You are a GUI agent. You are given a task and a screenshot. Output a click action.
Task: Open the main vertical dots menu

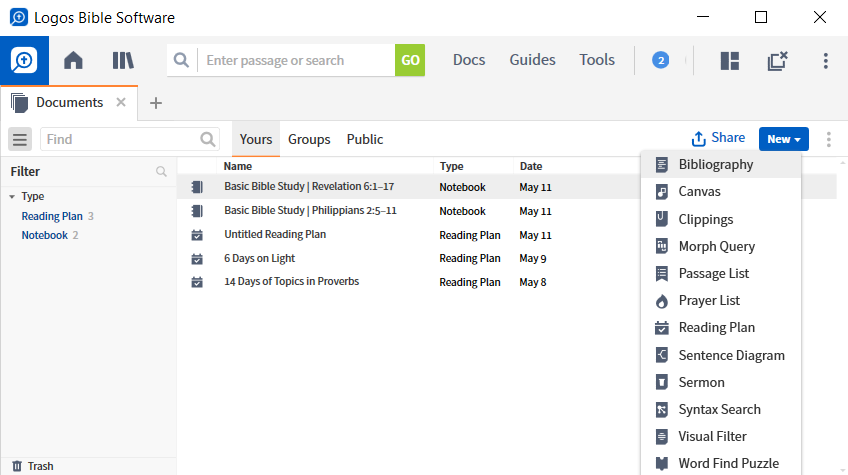825,61
